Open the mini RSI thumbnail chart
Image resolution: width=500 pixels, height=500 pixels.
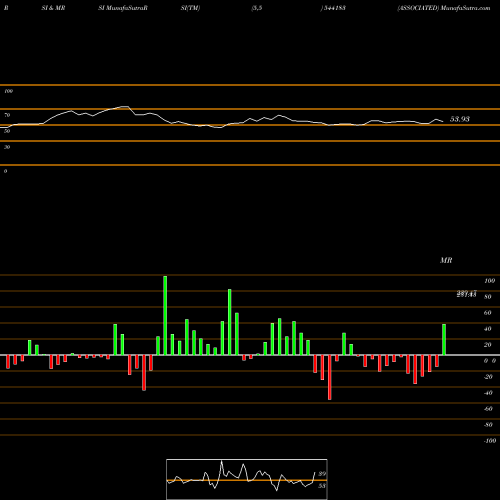pos(247,479)
